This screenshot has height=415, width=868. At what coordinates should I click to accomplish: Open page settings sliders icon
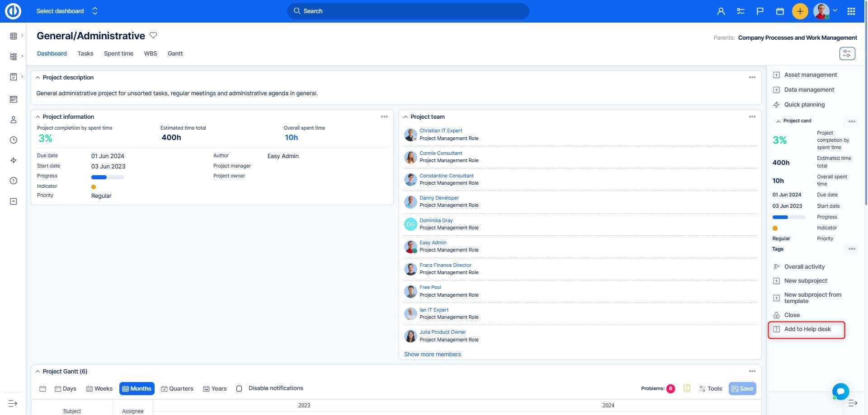[847, 53]
